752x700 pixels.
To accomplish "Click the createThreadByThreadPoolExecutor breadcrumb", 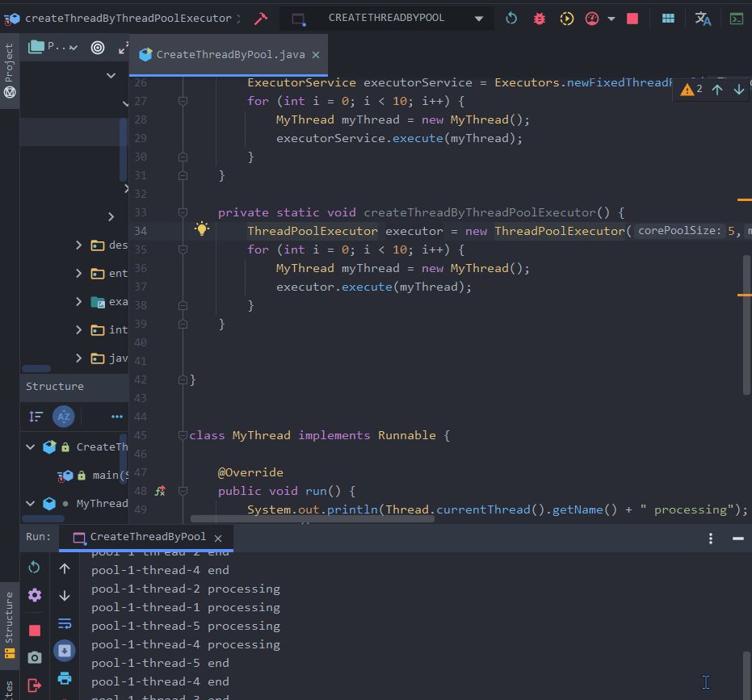I will tap(128, 19).
